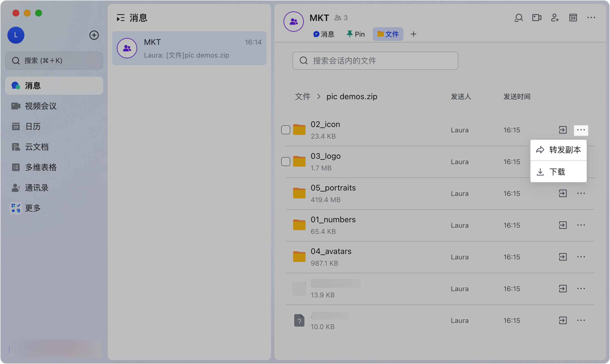The width and height of the screenshot is (610, 364).
Task: Expand chat settings ellipsis in top header
Action: pyautogui.click(x=591, y=18)
